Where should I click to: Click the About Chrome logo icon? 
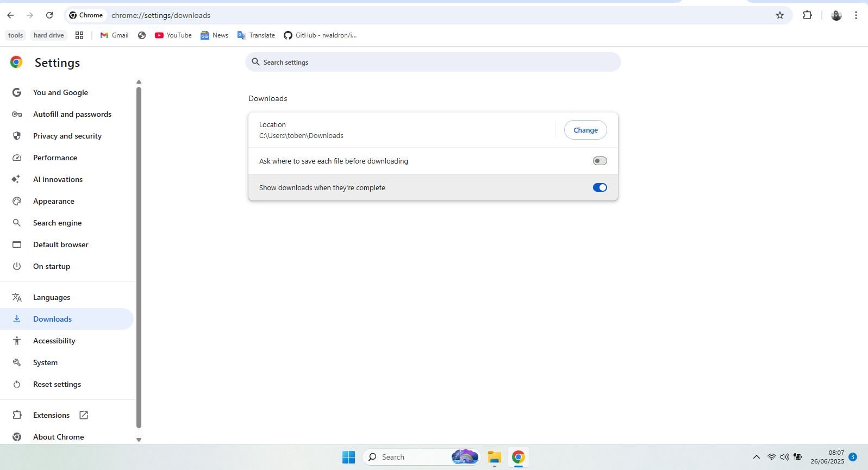[x=17, y=437]
